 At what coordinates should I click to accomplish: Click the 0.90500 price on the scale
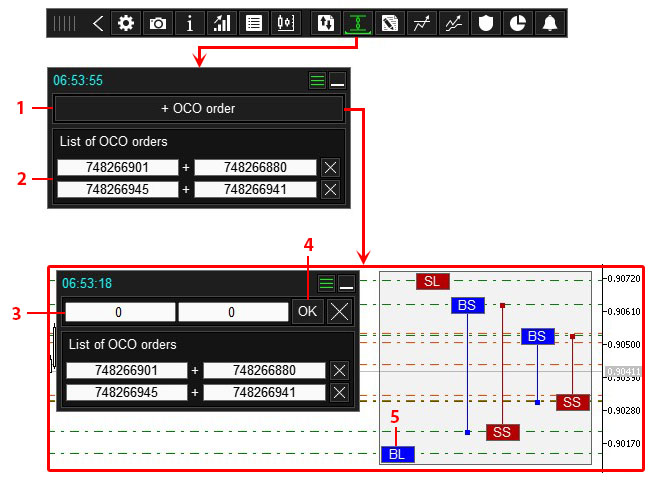(x=623, y=345)
